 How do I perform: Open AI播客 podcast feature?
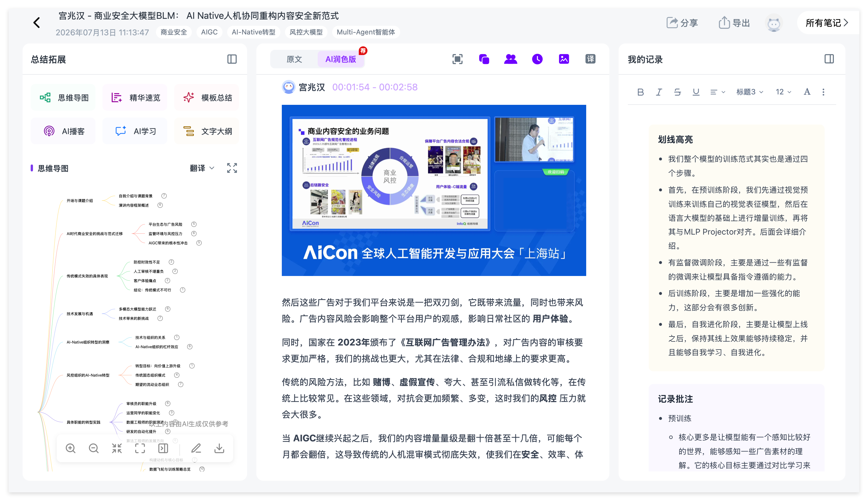point(64,131)
